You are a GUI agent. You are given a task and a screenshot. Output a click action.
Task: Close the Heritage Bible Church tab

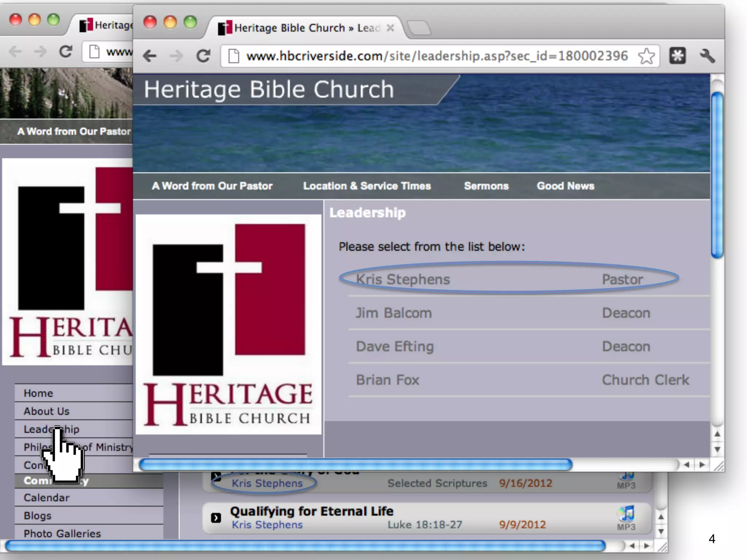click(x=390, y=28)
